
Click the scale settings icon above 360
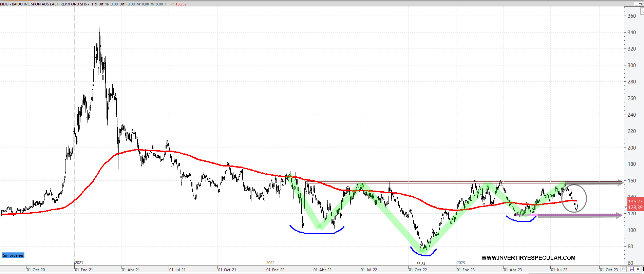coord(642,11)
